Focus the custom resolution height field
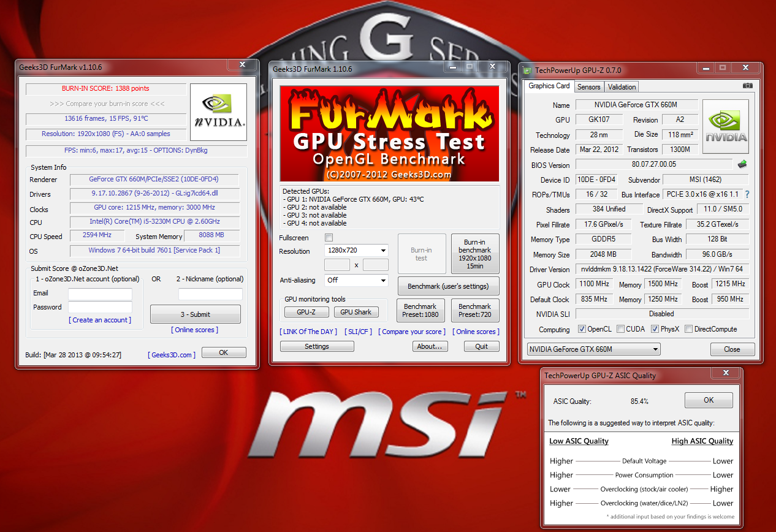The image size is (776, 532). [376, 265]
